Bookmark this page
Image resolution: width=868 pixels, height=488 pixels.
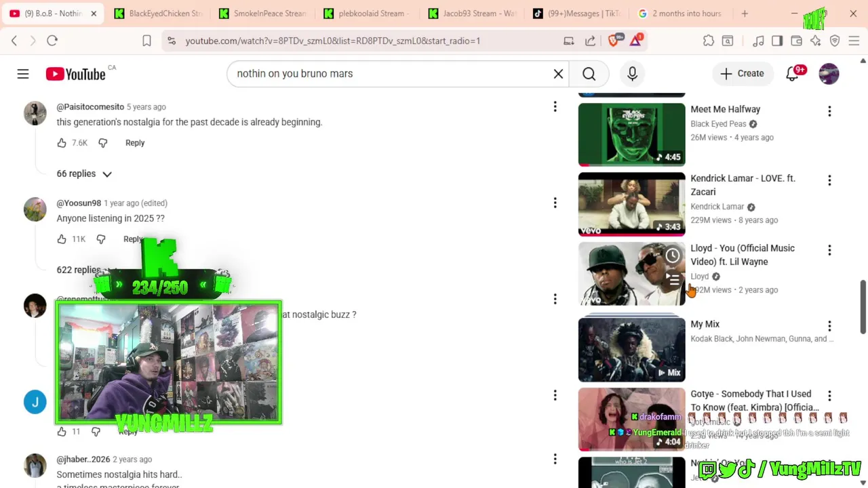tap(146, 41)
